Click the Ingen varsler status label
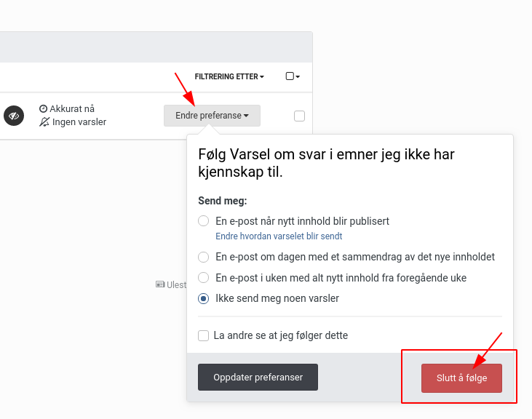 click(79, 122)
